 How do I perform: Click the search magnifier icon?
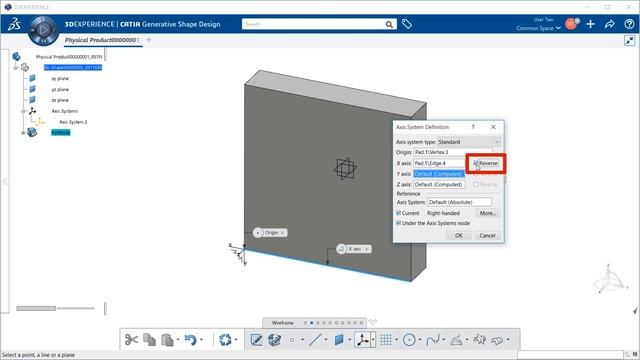[389, 24]
